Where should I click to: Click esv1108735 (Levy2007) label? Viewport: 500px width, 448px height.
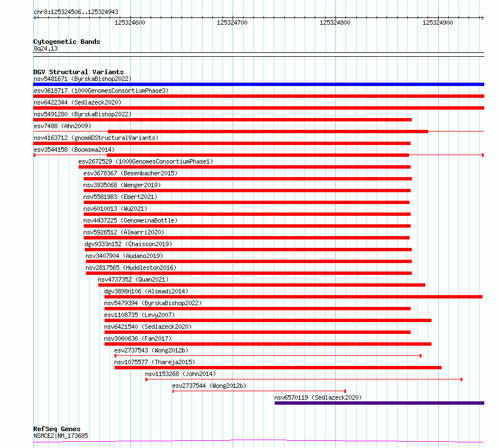pos(139,315)
